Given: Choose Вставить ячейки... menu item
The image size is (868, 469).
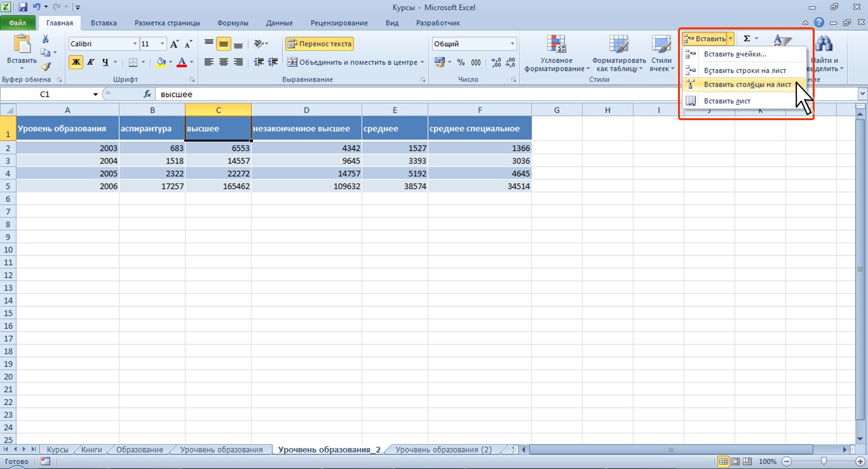Looking at the screenshot, I should pyautogui.click(x=743, y=54).
